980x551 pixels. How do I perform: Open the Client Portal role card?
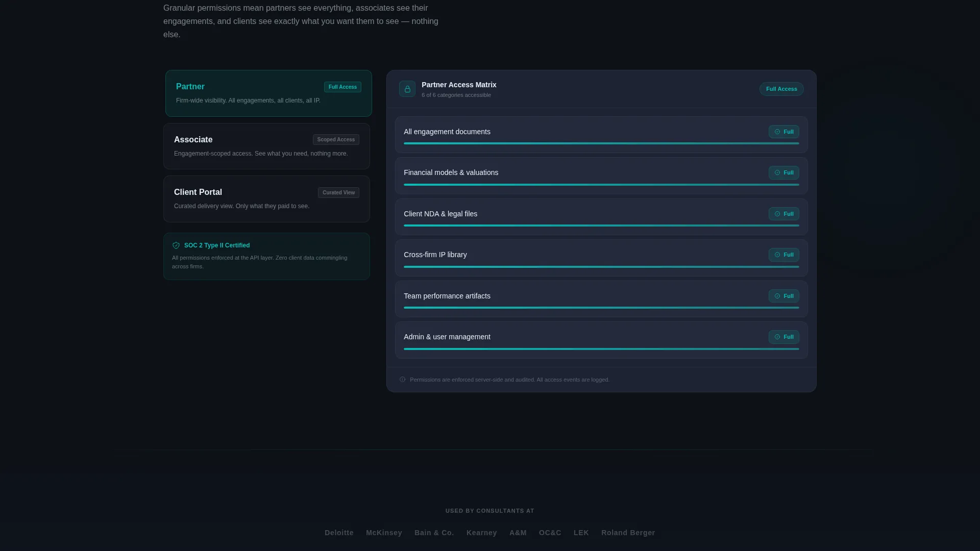click(x=266, y=199)
